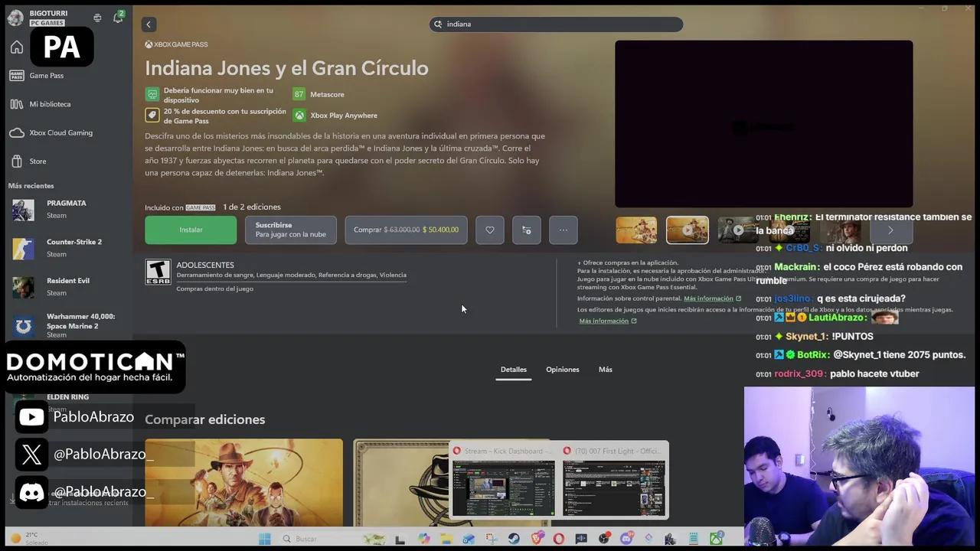
Task: Click the Instalar button
Action: tap(191, 230)
